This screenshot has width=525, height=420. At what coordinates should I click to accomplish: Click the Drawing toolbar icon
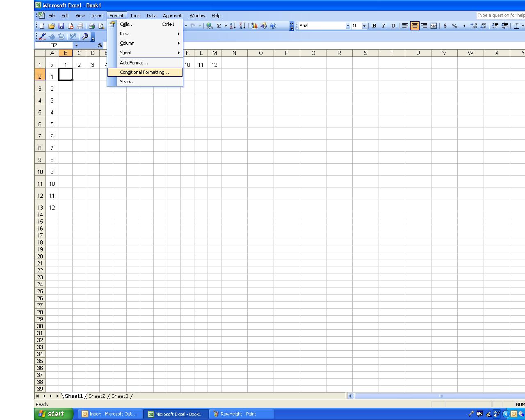tap(264, 26)
